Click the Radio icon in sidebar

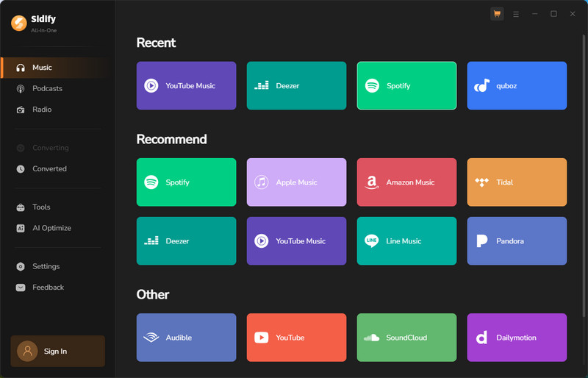tap(21, 110)
